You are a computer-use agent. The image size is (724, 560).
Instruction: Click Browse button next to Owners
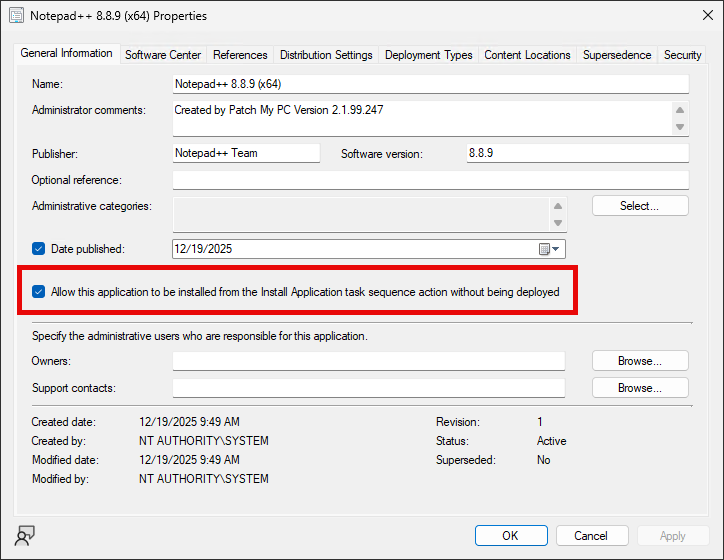click(640, 361)
